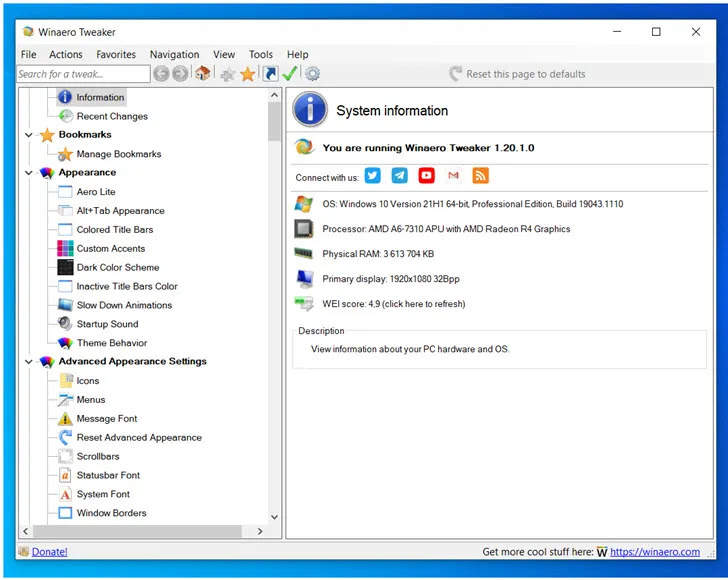Open the Telegram channel icon
The height and width of the screenshot is (580, 728).
[399, 176]
